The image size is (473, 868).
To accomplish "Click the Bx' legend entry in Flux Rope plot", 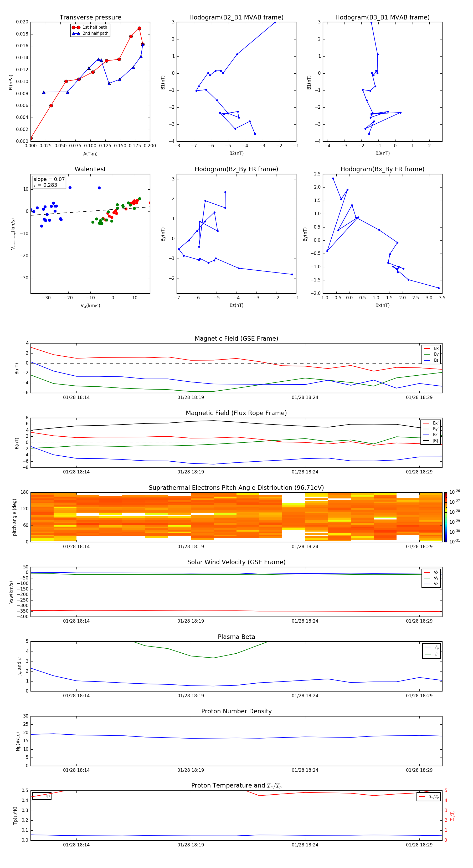I will (x=431, y=423).
